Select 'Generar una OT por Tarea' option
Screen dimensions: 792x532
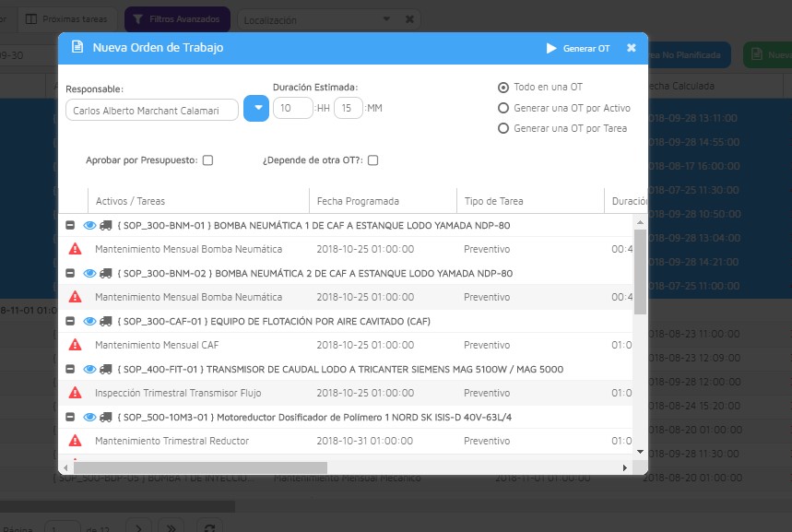[x=503, y=128]
